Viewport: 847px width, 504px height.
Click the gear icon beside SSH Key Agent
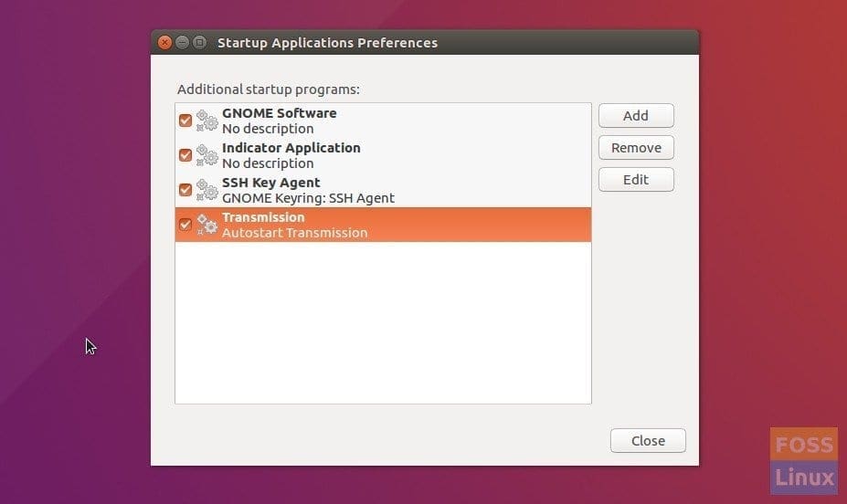[x=206, y=190]
